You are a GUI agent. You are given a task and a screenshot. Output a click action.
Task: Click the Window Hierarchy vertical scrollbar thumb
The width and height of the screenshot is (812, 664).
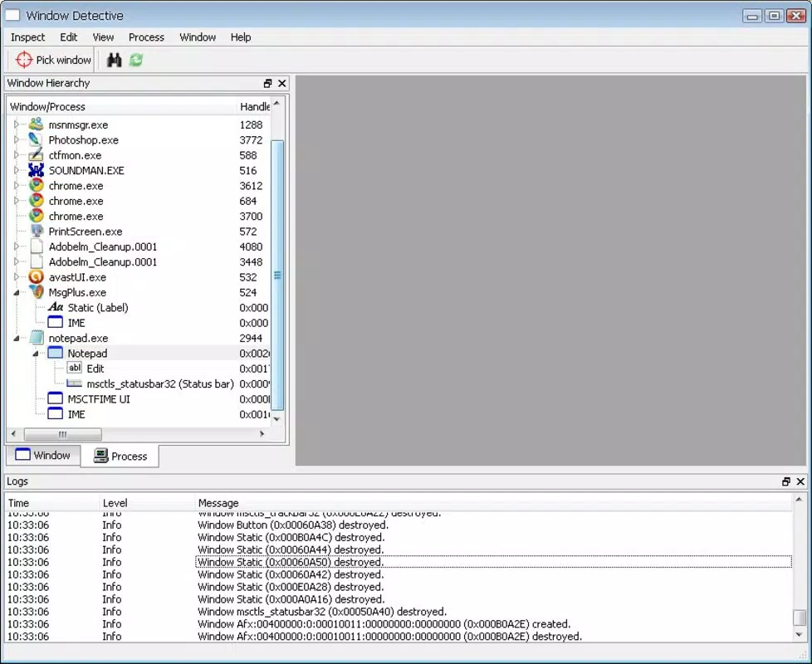pyautogui.click(x=277, y=275)
